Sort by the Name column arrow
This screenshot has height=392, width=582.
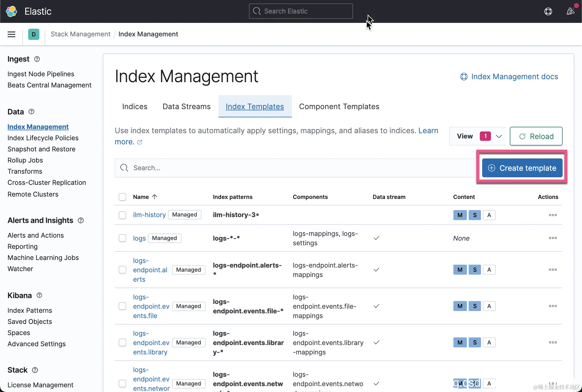[x=155, y=197]
